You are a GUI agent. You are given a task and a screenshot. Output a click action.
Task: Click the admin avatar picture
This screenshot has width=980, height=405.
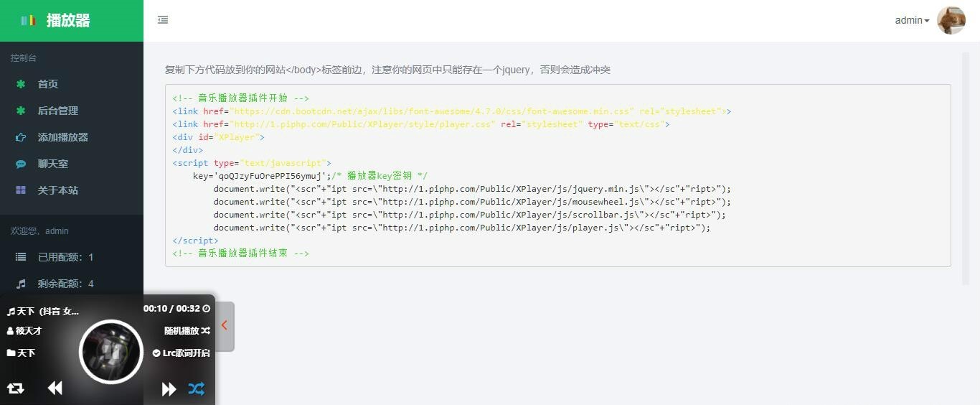pyautogui.click(x=951, y=21)
